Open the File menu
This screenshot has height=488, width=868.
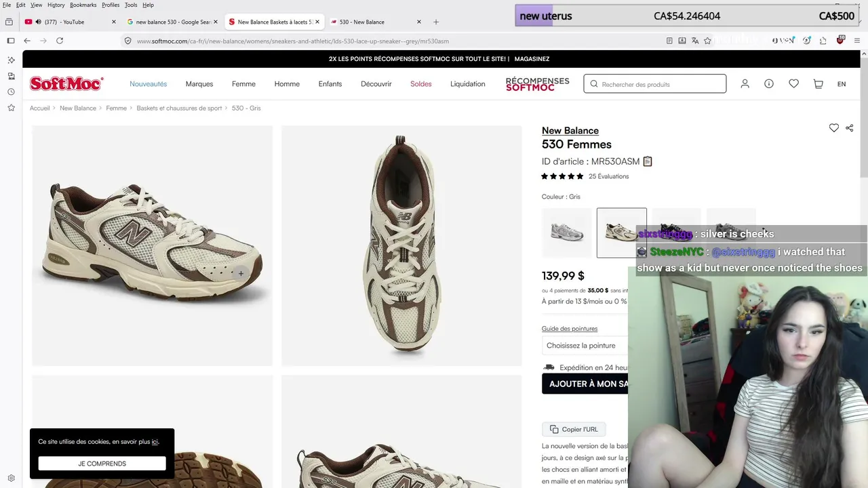click(7, 5)
